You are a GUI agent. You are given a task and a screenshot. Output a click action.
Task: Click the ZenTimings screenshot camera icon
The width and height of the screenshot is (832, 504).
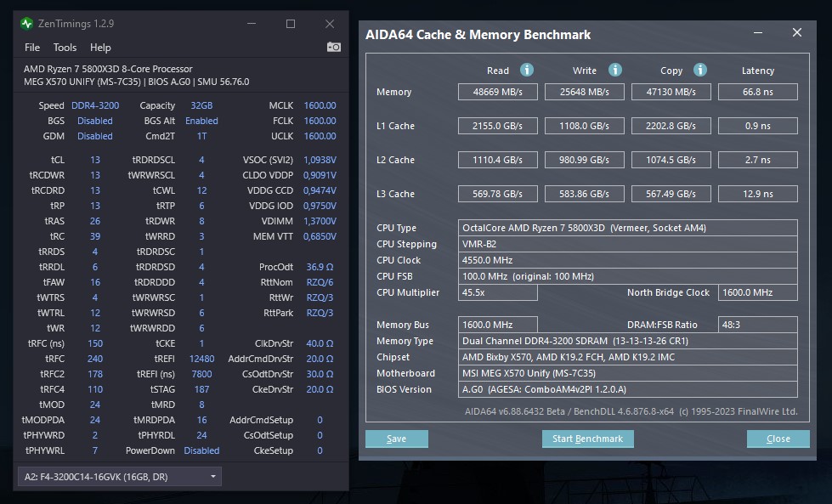(x=333, y=48)
